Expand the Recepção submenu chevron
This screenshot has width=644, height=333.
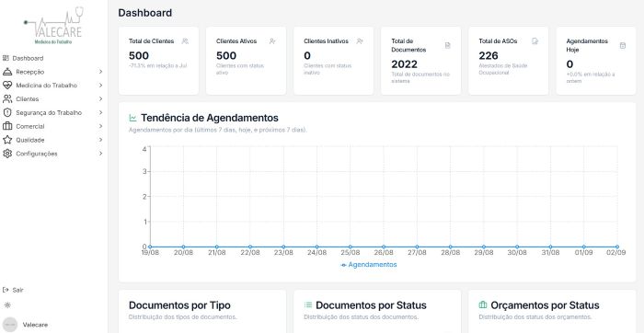(x=100, y=72)
